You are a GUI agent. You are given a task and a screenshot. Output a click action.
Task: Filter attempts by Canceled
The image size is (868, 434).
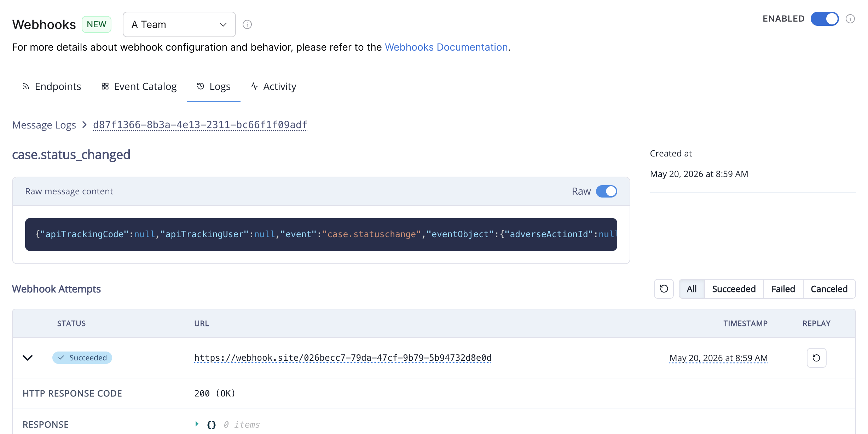coord(829,289)
